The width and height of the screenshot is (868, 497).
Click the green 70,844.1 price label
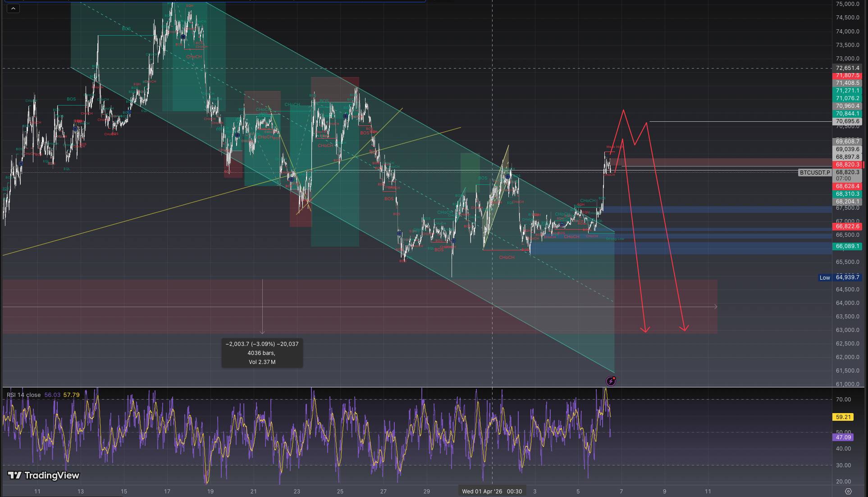847,114
